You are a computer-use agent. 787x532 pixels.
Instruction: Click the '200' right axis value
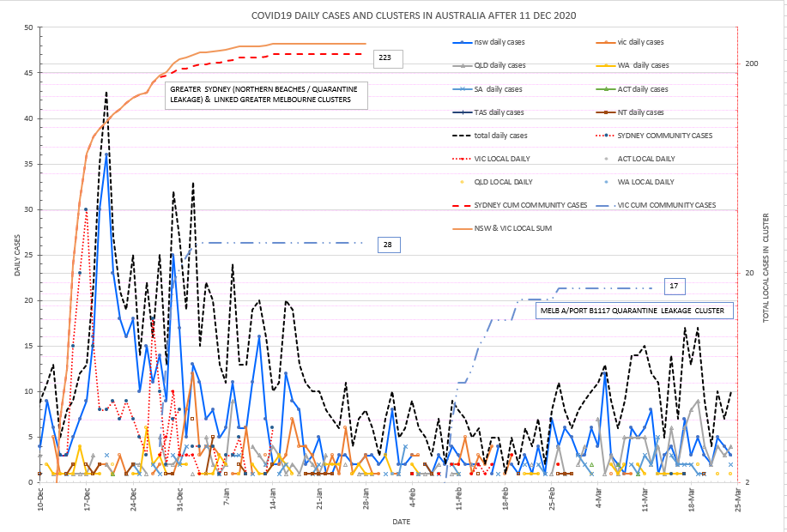point(751,63)
